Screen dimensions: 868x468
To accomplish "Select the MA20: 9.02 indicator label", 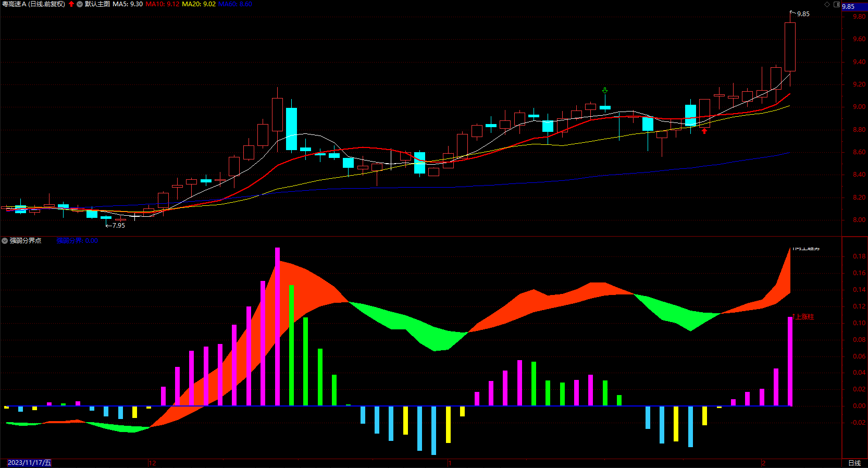I will pyautogui.click(x=199, y=4).
